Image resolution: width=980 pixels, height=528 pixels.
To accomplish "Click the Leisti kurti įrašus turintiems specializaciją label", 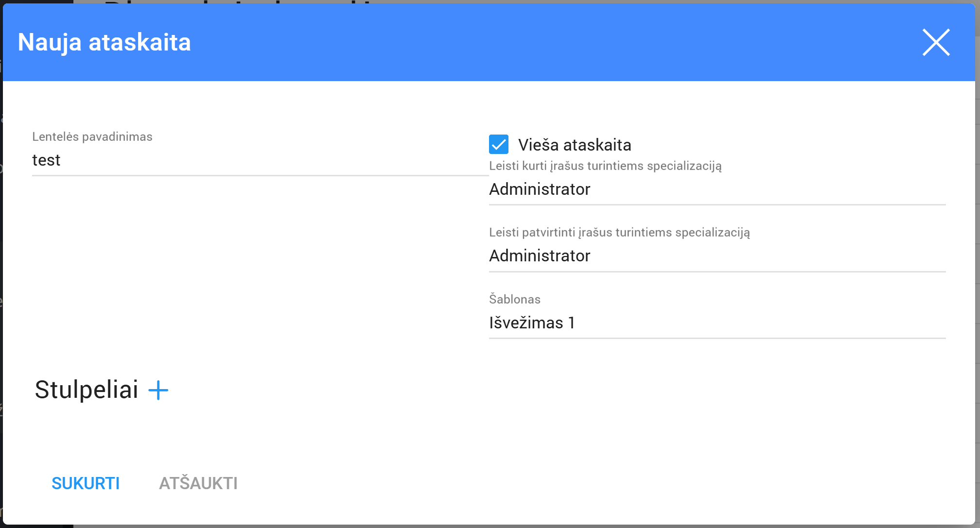I will (x=605, y=166).
